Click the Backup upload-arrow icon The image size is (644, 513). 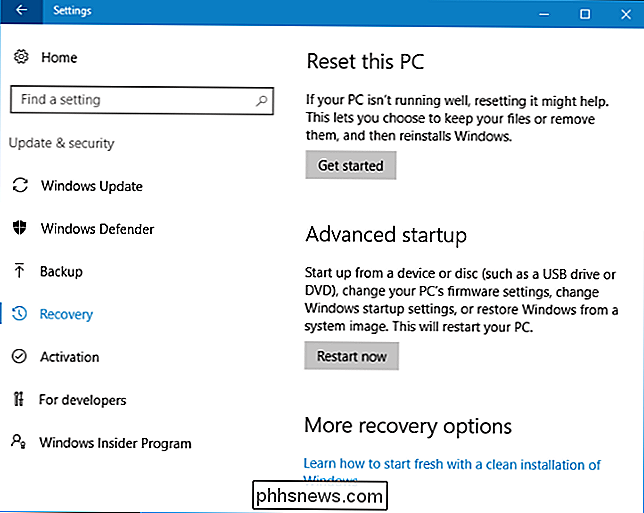pos(19,271)
